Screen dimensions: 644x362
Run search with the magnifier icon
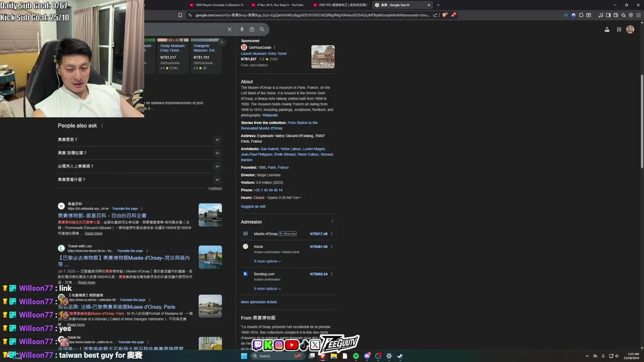262,30
